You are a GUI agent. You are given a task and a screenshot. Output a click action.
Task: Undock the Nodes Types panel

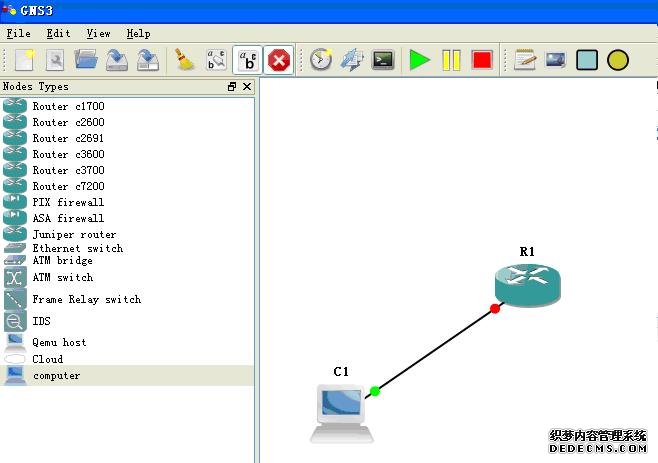[x=232, y=86]
